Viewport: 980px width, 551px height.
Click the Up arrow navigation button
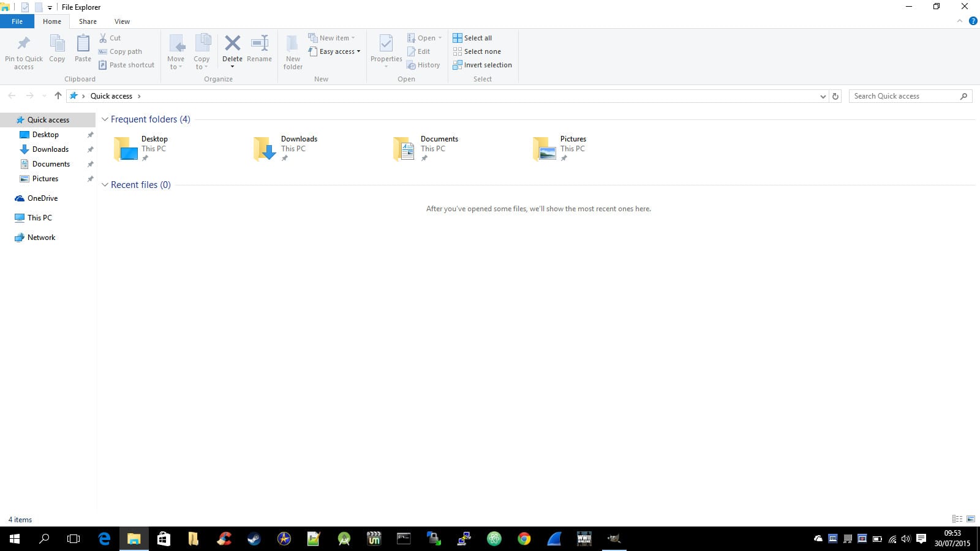[x=58, y=96]
